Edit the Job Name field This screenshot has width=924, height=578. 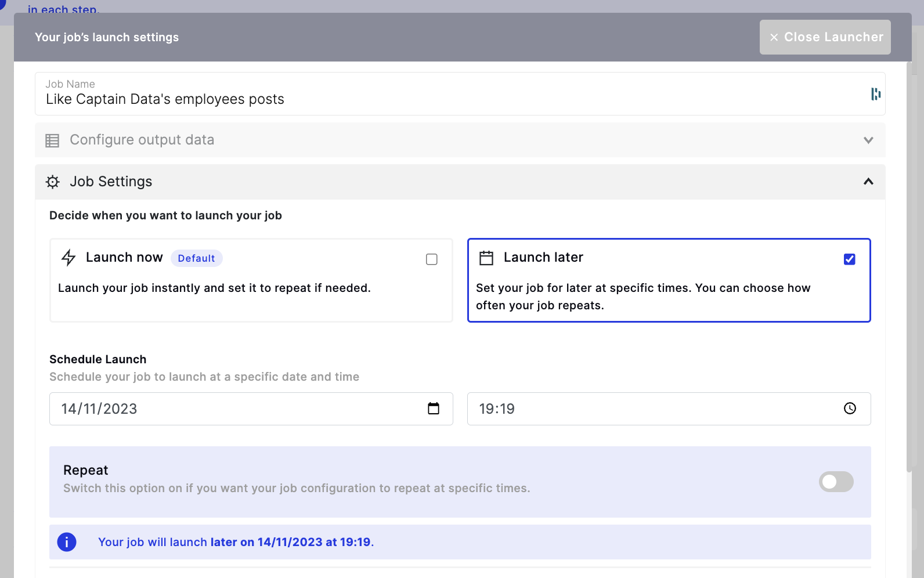460,93
